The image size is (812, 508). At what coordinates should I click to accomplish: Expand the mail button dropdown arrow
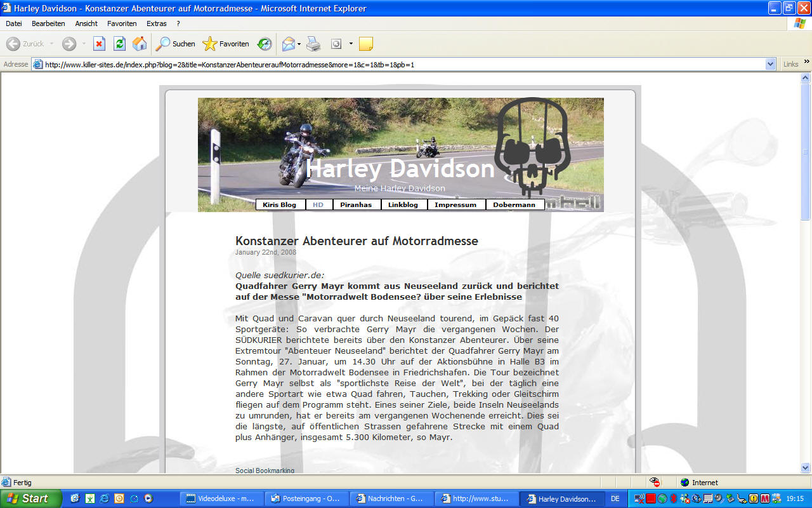tap(299, 44)
